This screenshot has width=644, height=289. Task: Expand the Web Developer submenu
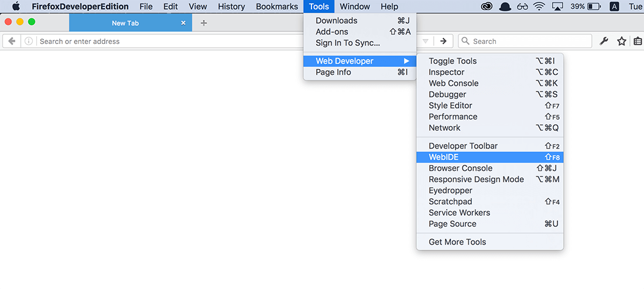(x=360, y=61)
